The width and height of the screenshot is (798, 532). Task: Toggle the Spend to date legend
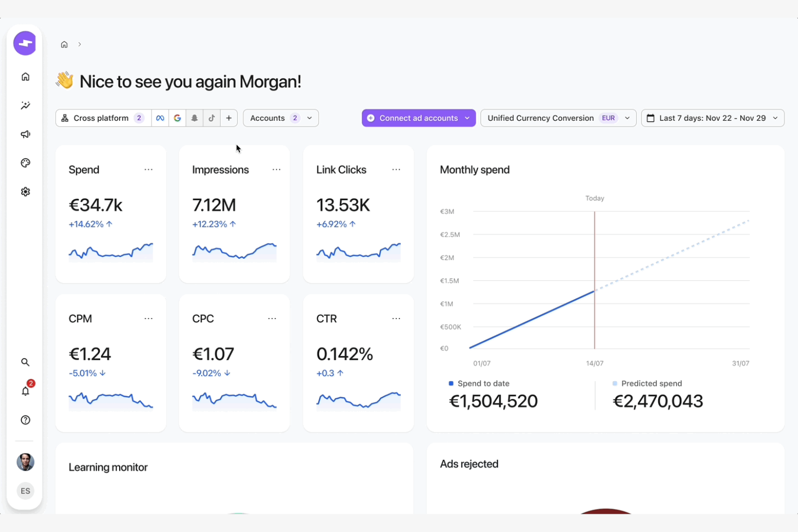pos(479,383)
